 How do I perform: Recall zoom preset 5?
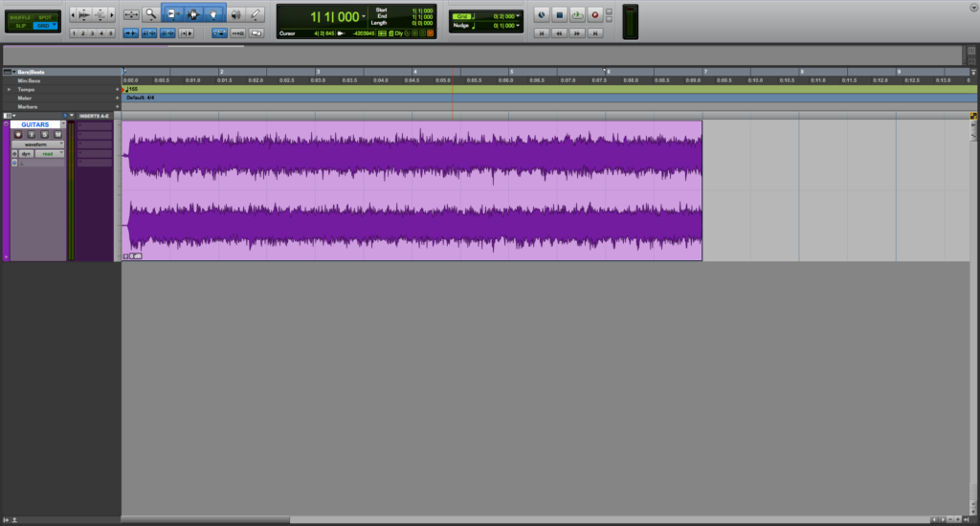click(x=111, y=33)
